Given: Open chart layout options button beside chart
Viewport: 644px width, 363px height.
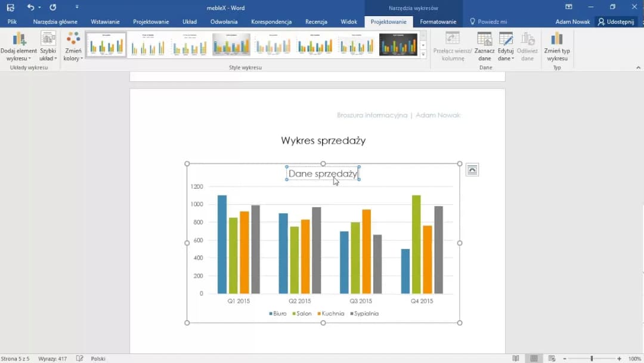Looking at the screenshot, I should point(472,170).
